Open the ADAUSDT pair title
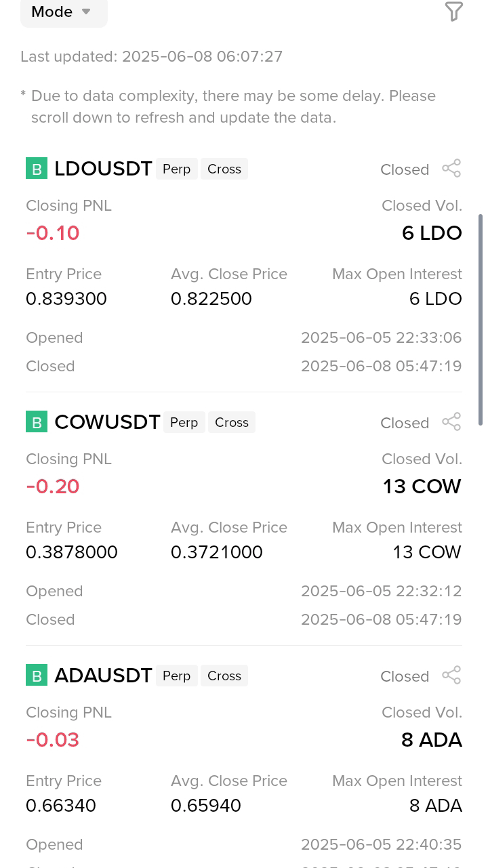Image resolution: width=488 pixels, height=868 pixels. [103, 676]
